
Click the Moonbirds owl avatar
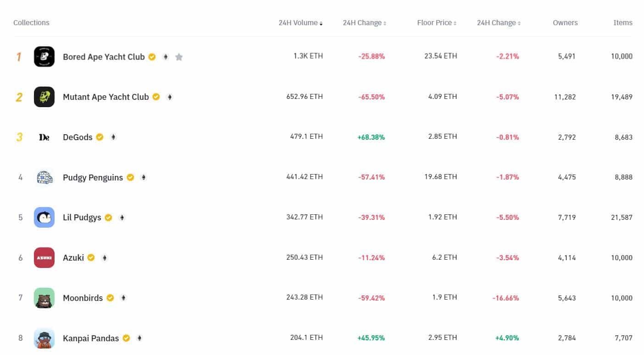click(44, 298)
